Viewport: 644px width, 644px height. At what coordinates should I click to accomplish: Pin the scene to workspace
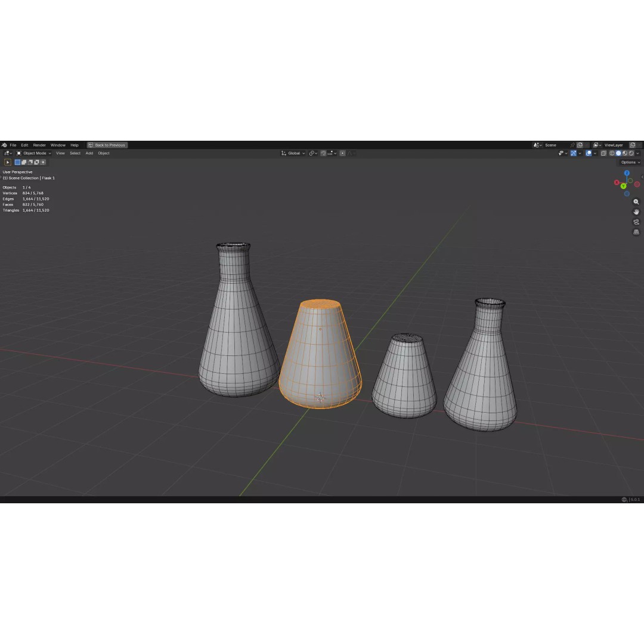(x=572, y=145)
